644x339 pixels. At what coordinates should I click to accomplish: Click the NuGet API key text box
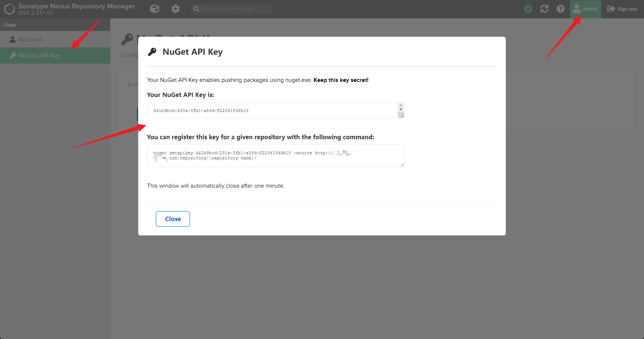click(272, 110)
